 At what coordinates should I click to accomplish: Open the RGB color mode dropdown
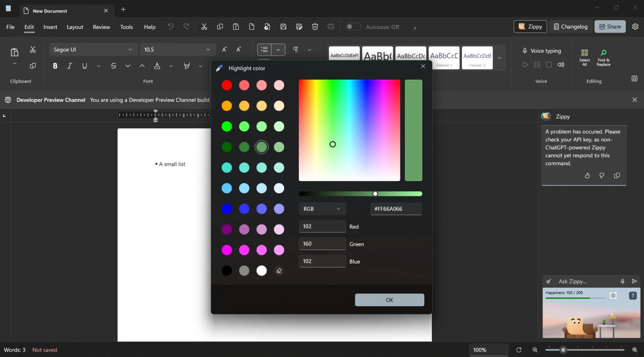(x=322, y=208)
